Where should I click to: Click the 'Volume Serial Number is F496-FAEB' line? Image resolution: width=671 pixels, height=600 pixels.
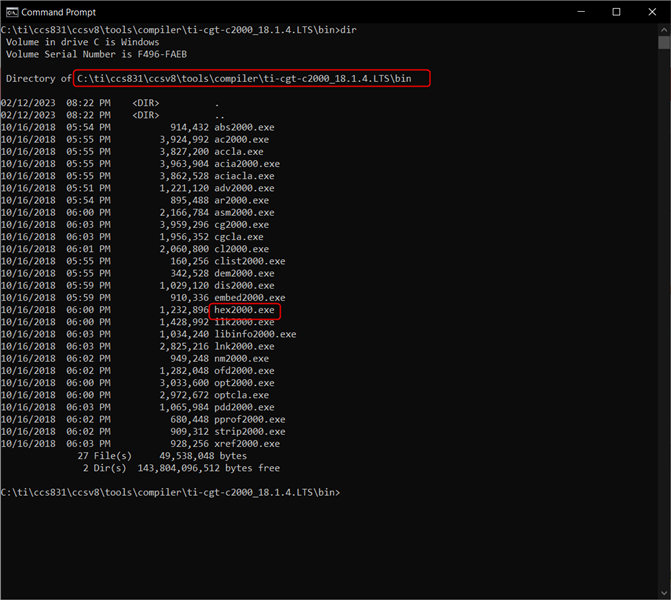(96, 54)
